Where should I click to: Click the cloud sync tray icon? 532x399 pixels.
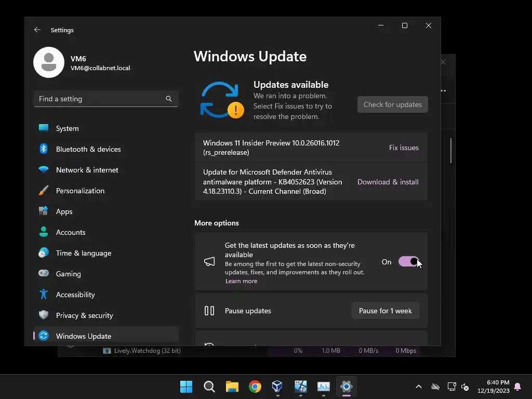click(x=435, y=387)
